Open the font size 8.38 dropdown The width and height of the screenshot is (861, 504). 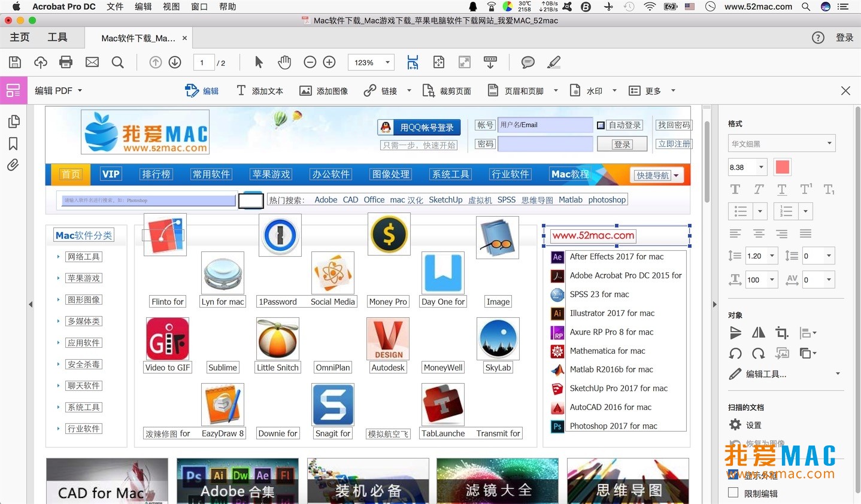click(x=761, y=167)
